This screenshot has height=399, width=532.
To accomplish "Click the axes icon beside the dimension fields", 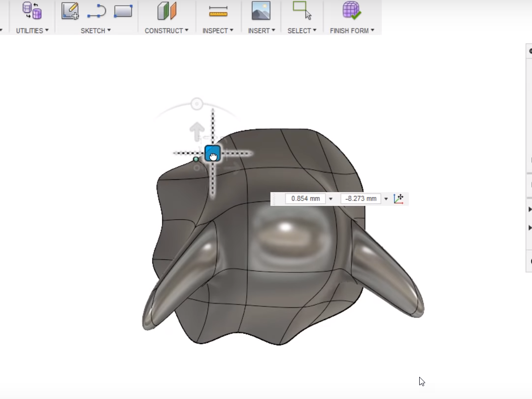I will coord(399,199).
